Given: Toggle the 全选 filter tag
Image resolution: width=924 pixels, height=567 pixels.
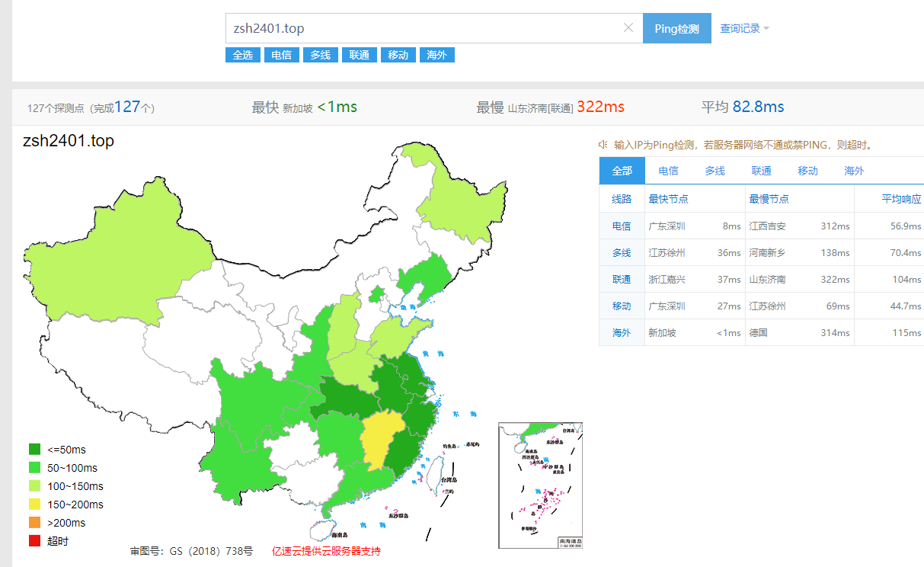Looking at the screenshot, I should coord(242,55).
